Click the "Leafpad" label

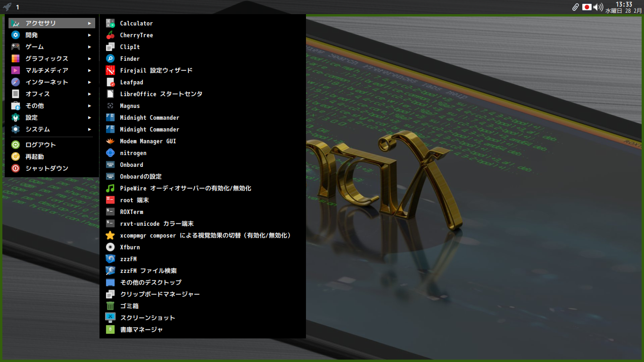[132, 82]
